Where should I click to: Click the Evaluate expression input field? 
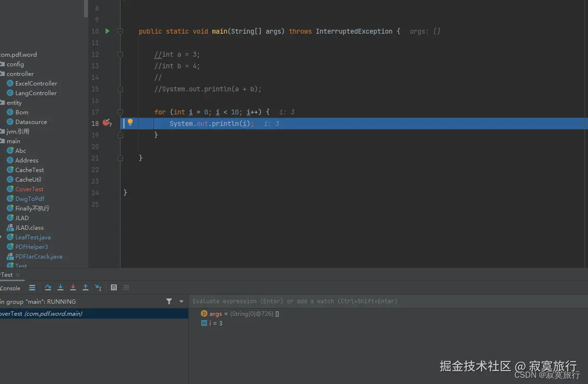click(x=388, y=301)
